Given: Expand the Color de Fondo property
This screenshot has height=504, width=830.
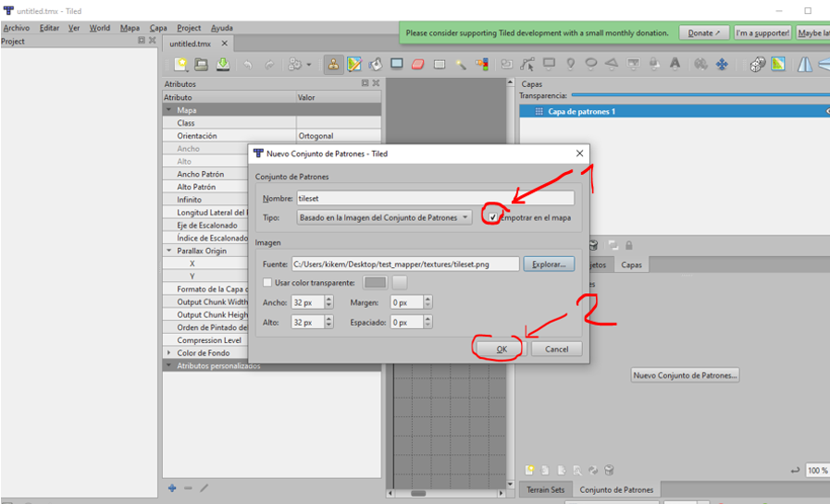Looking at the screenshot, I should [x=169, y=353].
